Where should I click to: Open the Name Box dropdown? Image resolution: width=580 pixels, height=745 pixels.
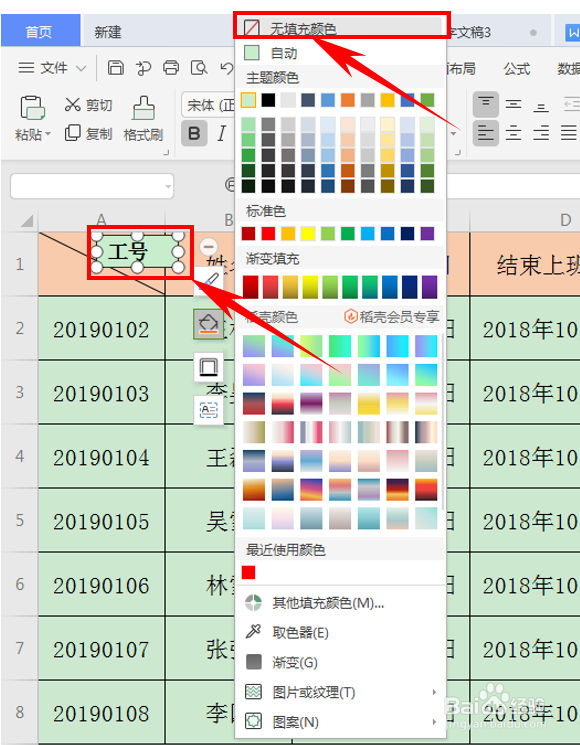click(168, 186)
